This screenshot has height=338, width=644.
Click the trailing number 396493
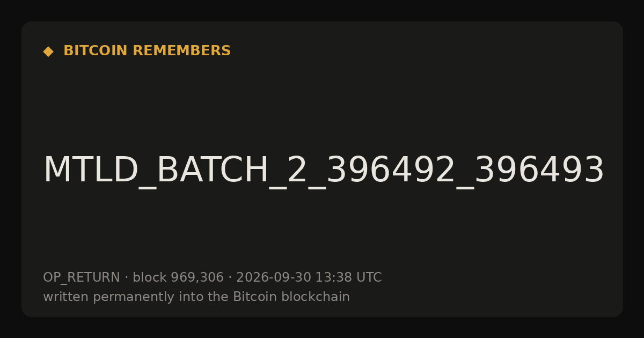coord(539,171)
